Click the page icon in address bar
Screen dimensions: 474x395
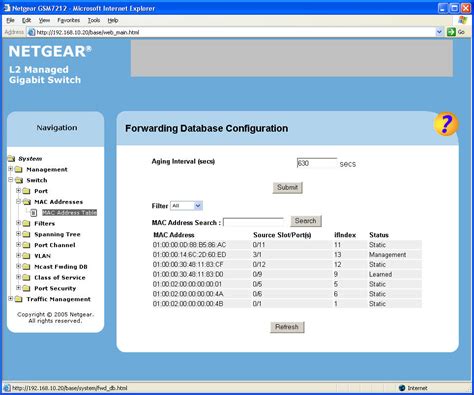point(31,32)
